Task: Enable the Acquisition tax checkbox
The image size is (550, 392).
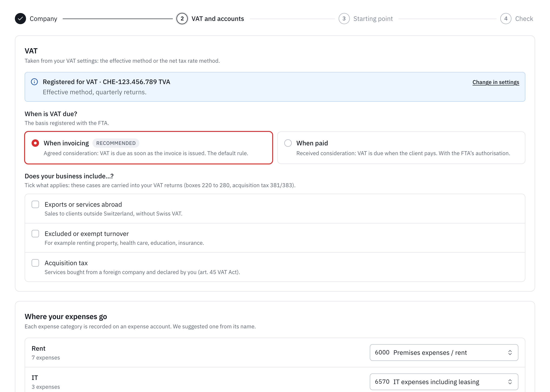Action: pos(35,263)
